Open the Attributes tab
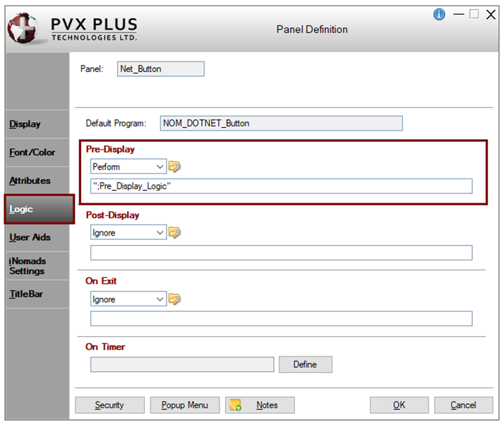The height and width of the screenshot is (425, 504). point(30,181)
